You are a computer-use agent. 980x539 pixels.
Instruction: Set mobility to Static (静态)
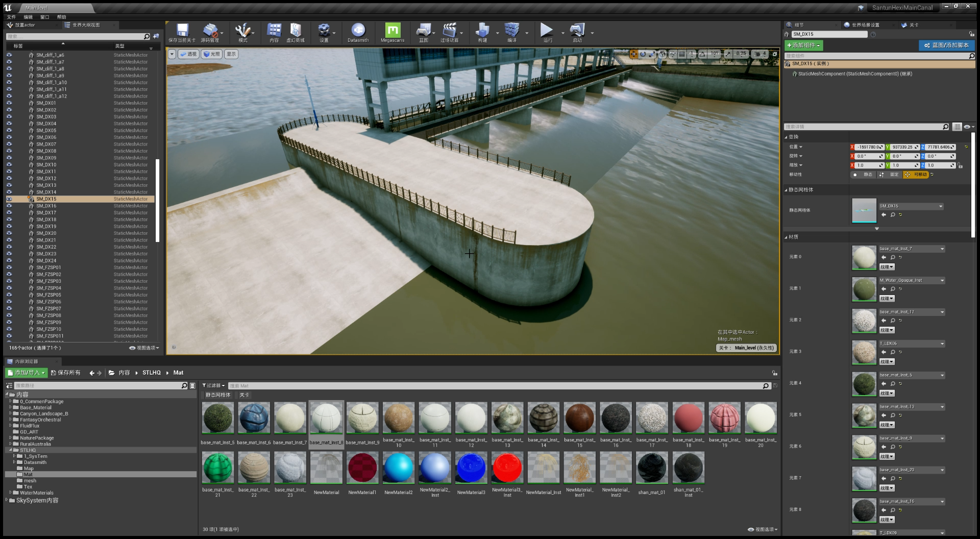[x=864, y=175]
